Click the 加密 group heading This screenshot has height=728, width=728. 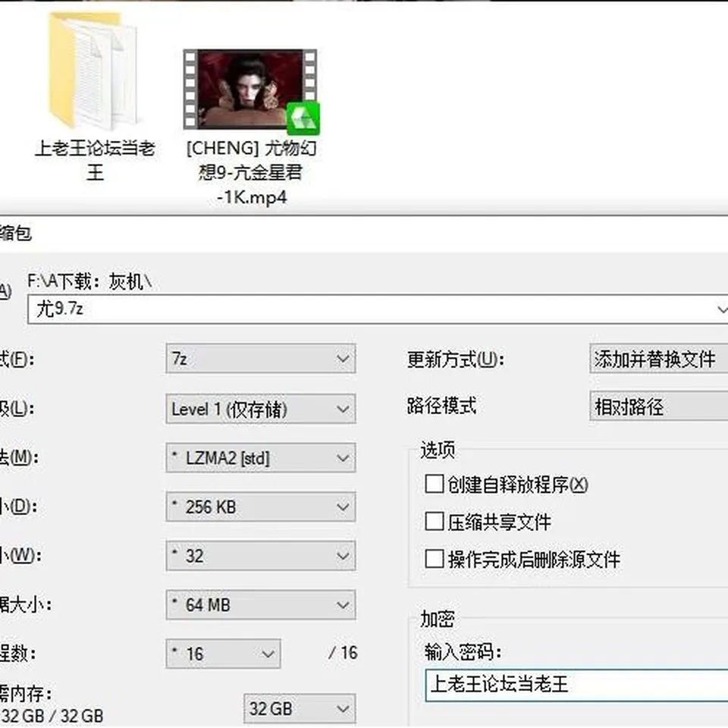tap(438, 619)
